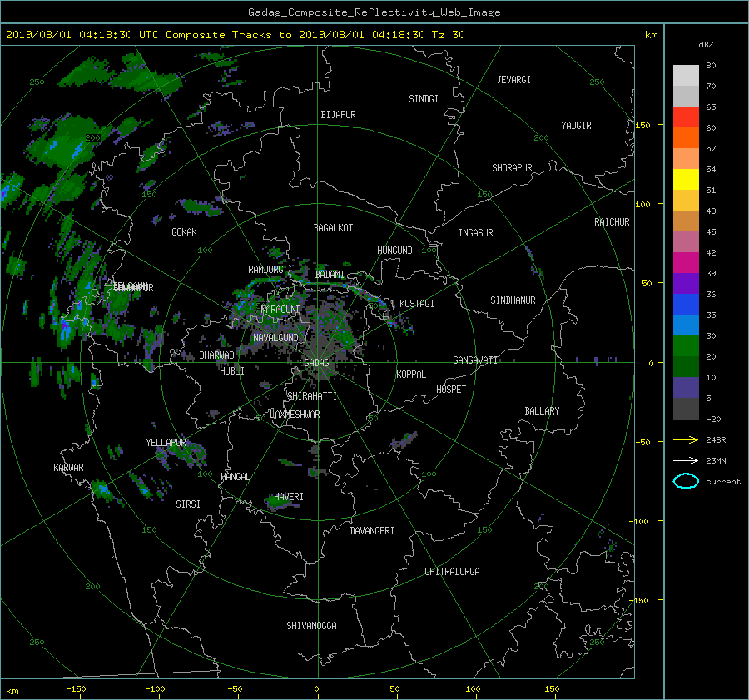
Task: Click the DAVANGERI city label
Action: point(372,531)
